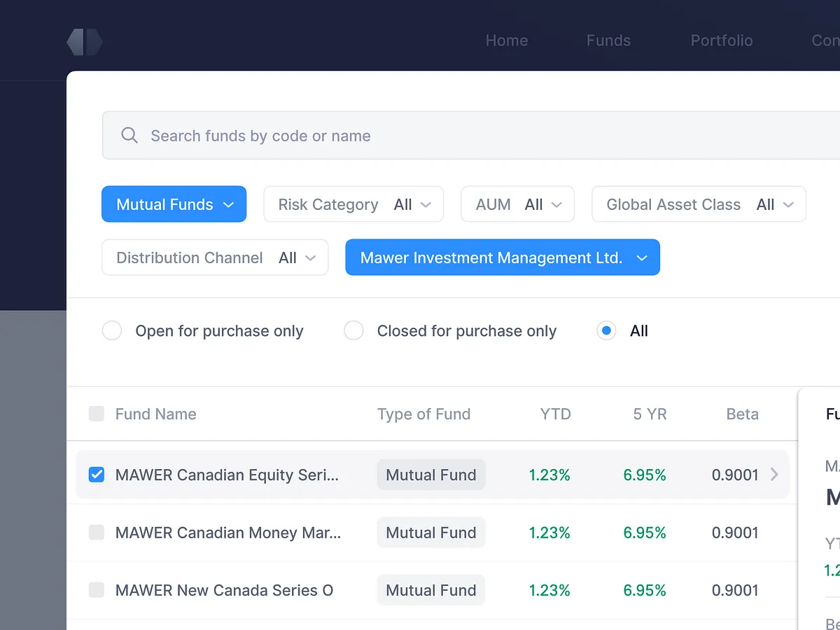Navigate to Home in the top menu
Image resolution: width=840 pixels, height=630 pixels.
coord(507,41)
